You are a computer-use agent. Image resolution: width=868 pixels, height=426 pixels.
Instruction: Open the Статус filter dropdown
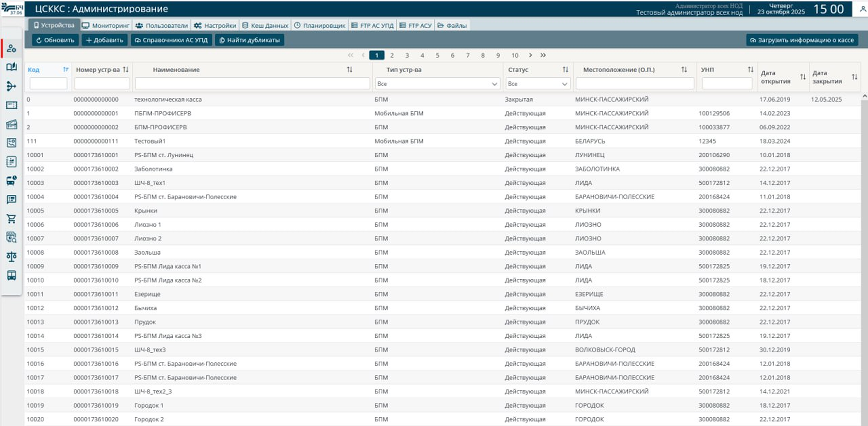click(x=537, y=84)
